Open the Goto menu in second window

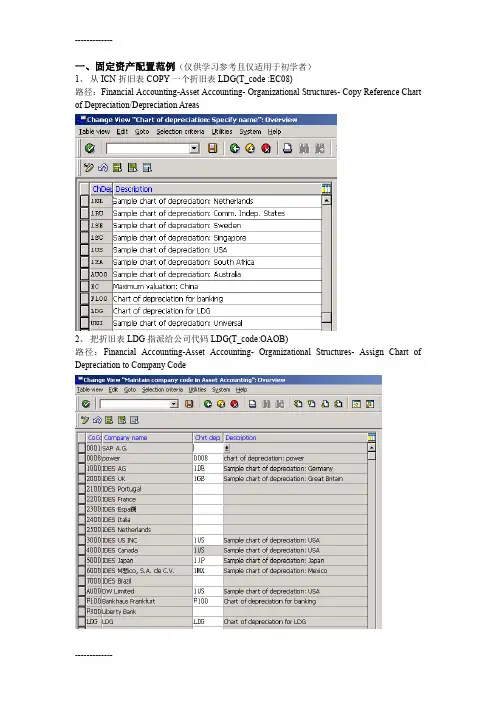tap(130, 390)
